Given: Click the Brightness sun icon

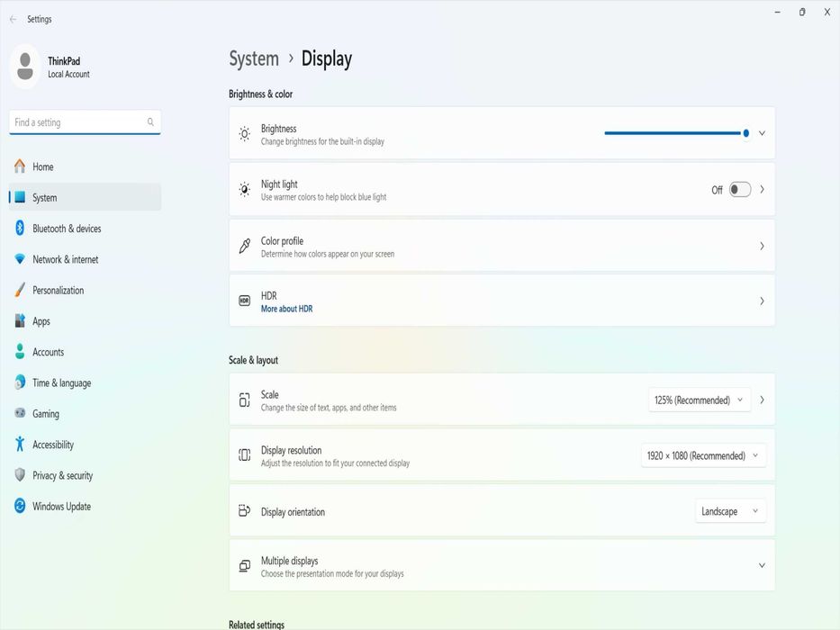Looking at the screenshot, I should tap(244, 134).
